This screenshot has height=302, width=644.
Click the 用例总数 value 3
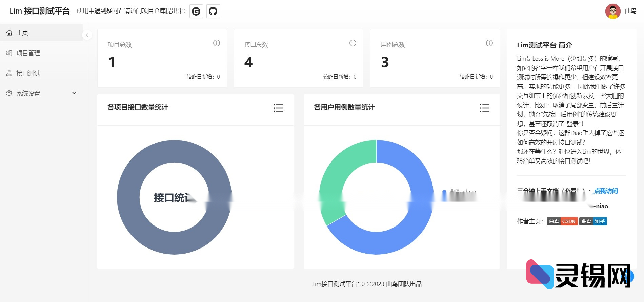coord(385,62)
